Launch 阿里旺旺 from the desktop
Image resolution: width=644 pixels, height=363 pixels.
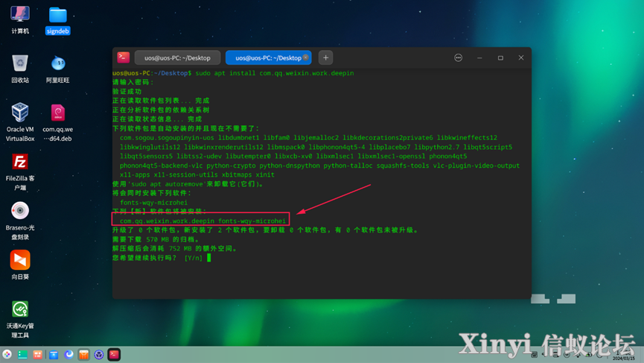pyautogui.click(x=57, y=69)
